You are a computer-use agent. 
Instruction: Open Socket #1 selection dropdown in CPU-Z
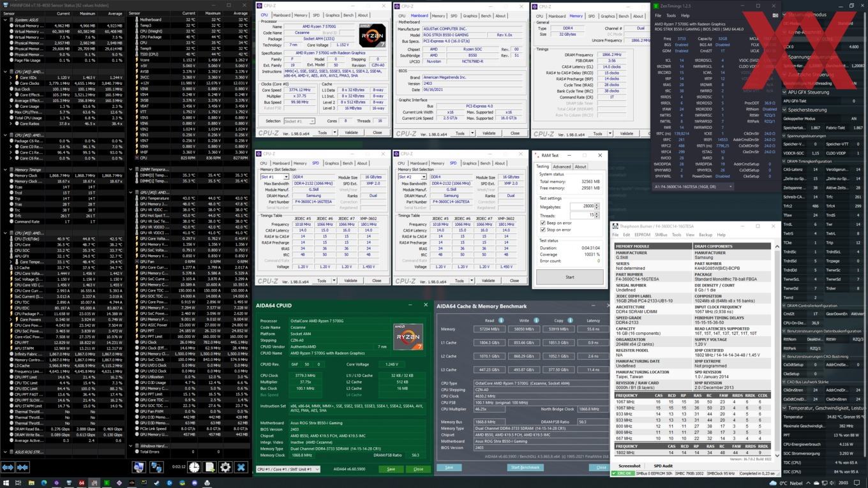point(299,121)
